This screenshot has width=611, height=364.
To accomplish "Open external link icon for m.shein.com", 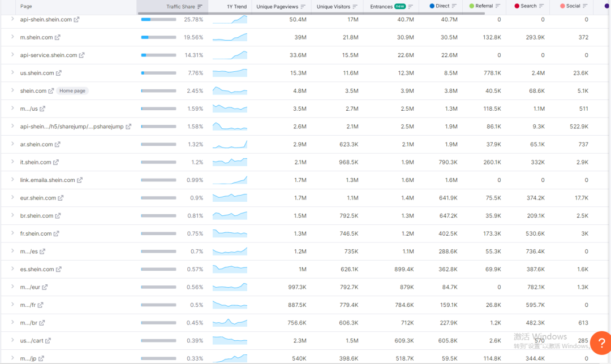I will 57,37.
